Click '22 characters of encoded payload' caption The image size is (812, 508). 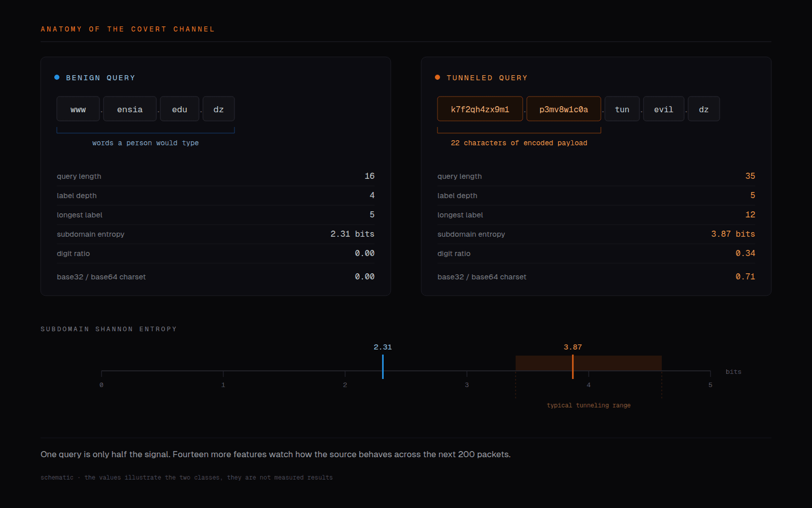click(x=519, y=143)
